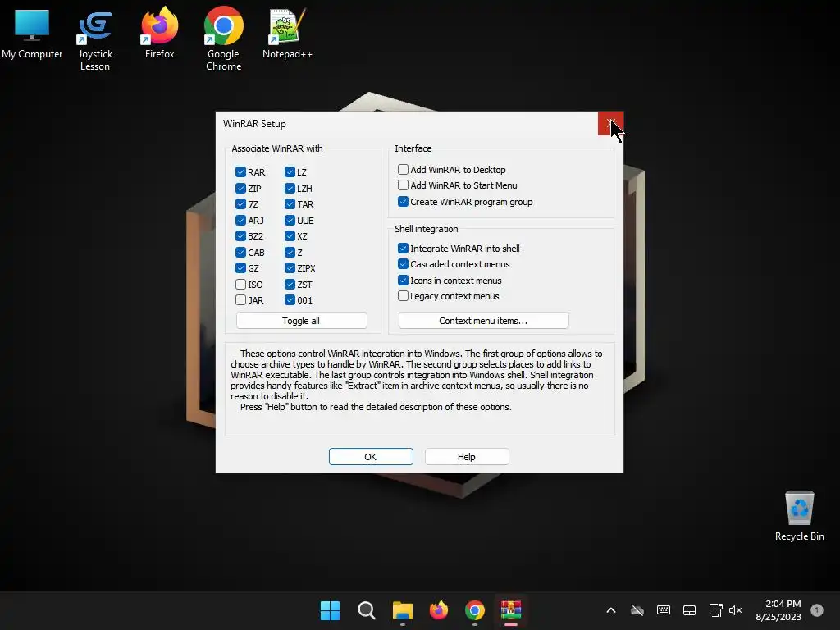840x630 pixels.
Task: Toggle the XZ association checkbox
Action: pyautogui.click(x=290, y=235)
